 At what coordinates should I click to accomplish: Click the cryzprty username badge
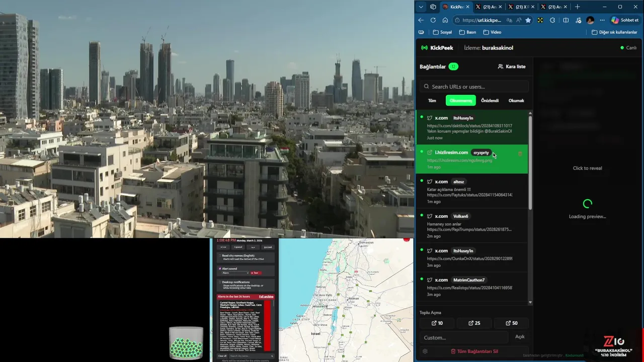coord(481,152)
